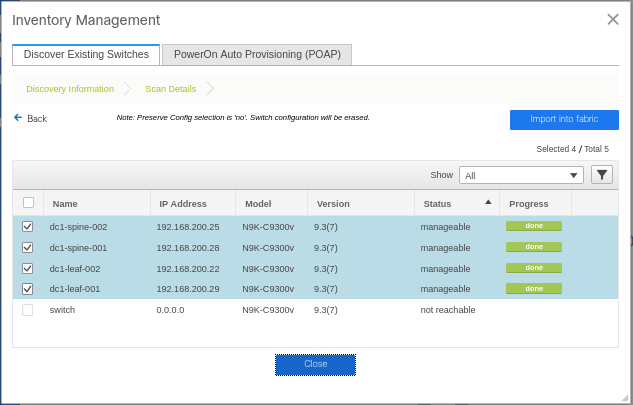Uncheck the dc1-spine-002 row checkbox

point(27,227)
